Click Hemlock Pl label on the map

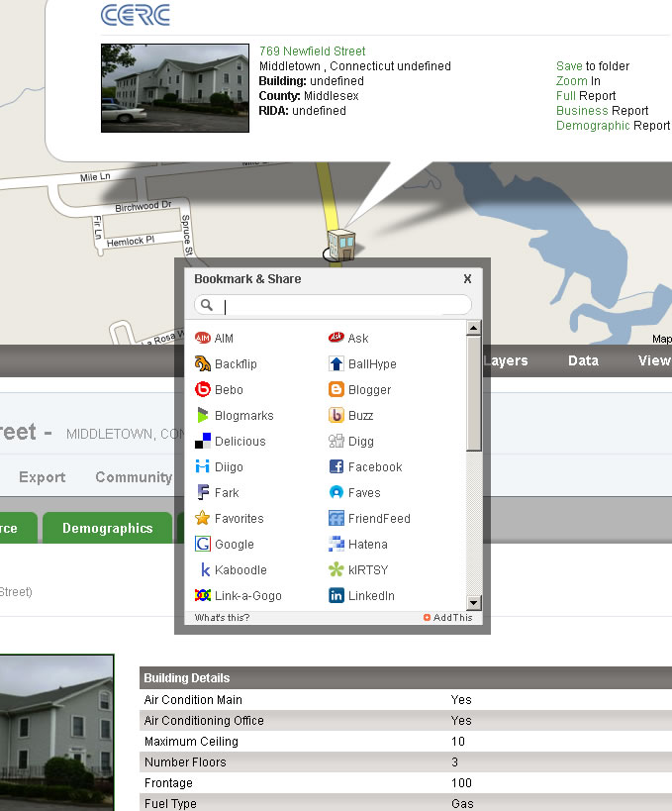pyautogui.click(x=131, y=241)
